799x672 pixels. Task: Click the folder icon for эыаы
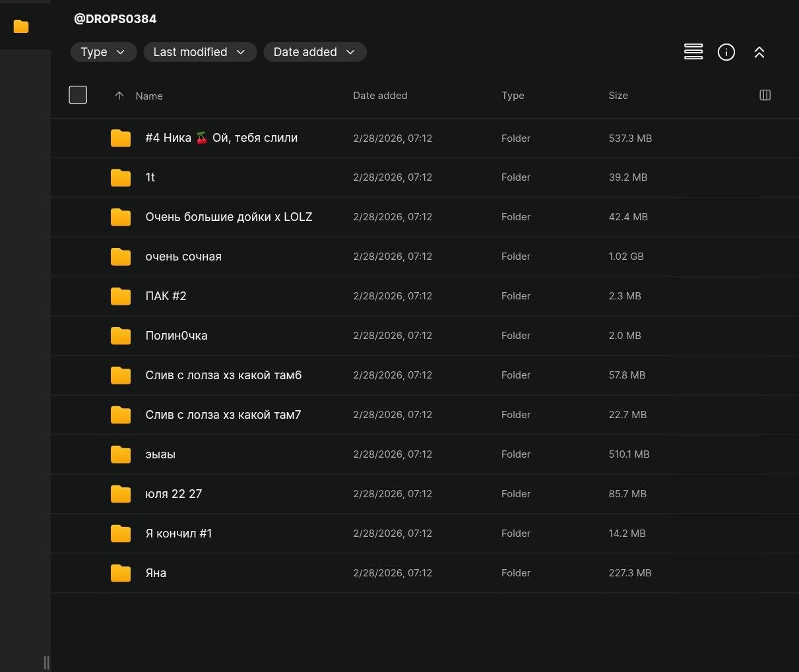[120, 454]
